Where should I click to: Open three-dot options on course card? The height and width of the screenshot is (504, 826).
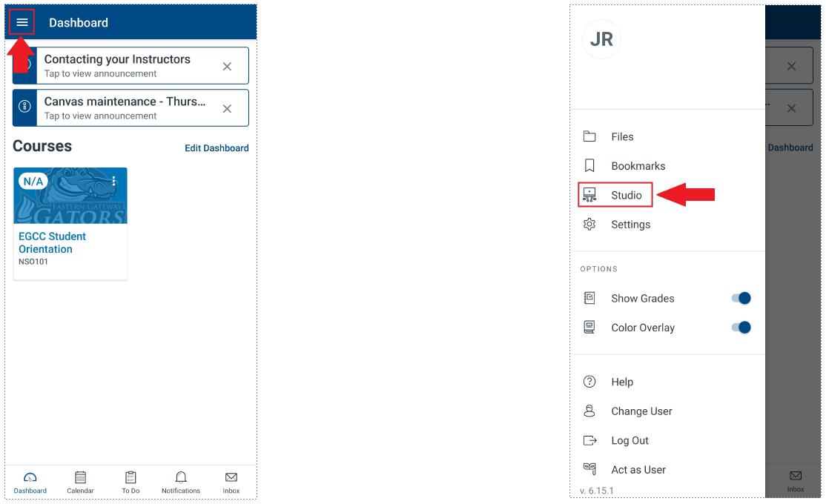(114, 181)
